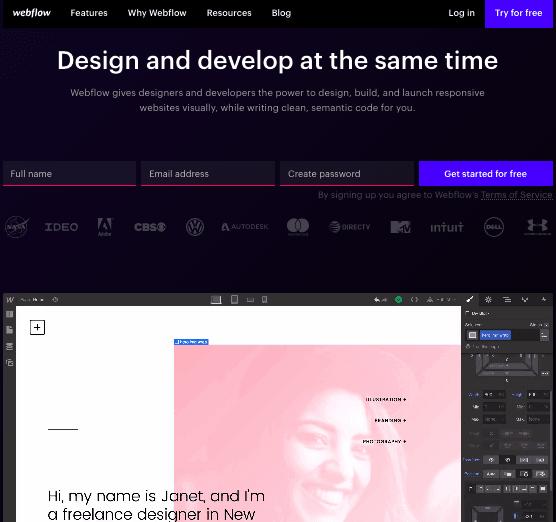Open spacing box more options ellipsis
This screenshot has width=556, height=522.
545,373
